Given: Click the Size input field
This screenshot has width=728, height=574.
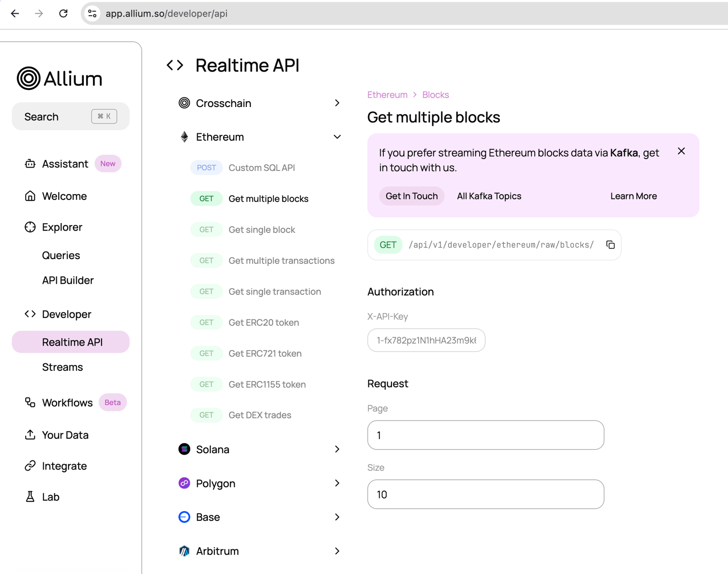Looking at the screenshot, I should pyautogui.click(x=485, y=494).
